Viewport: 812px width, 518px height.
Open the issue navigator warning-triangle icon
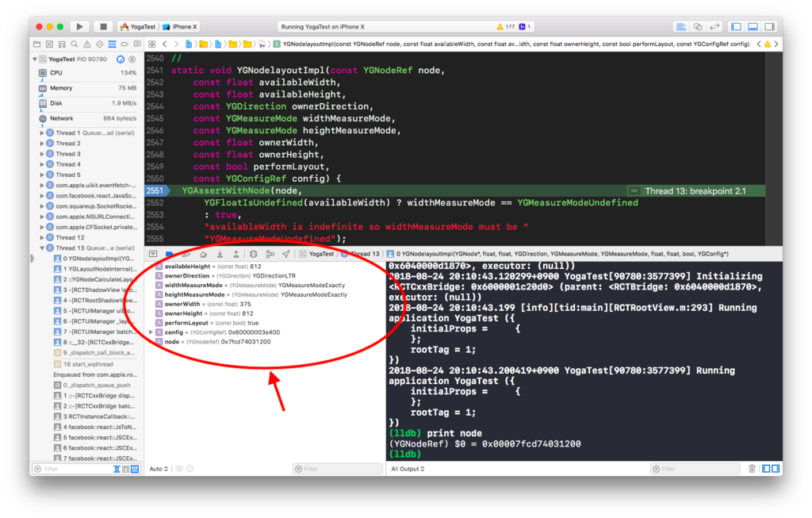pyautogui.click(x=87, y=44)
